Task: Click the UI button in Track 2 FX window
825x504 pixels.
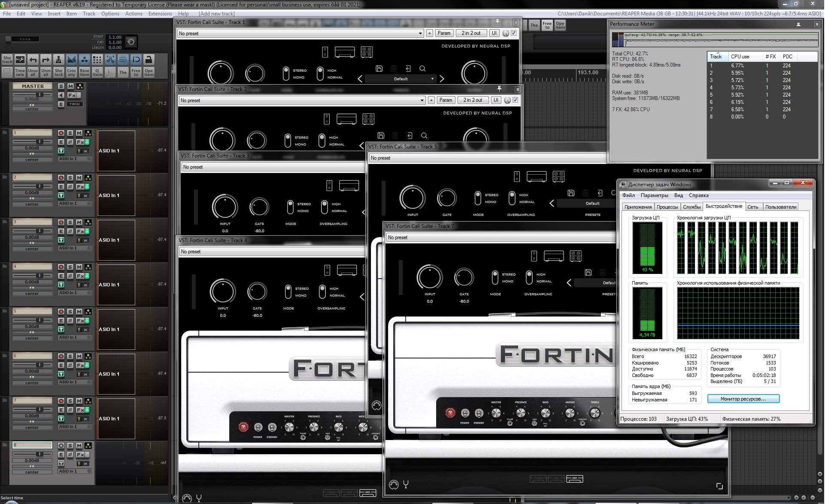Action: (496, 100)
